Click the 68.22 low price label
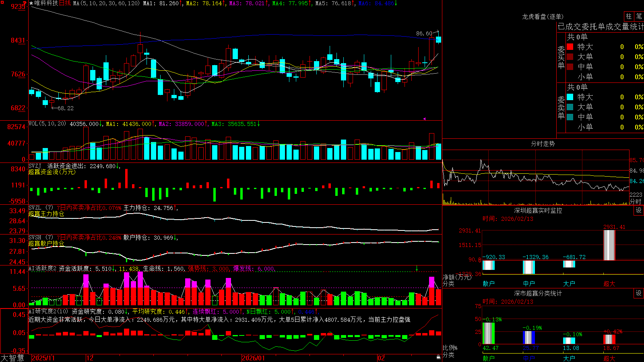Image resolution: width=644 pixels, height=362 pixels. click(66, 108)
